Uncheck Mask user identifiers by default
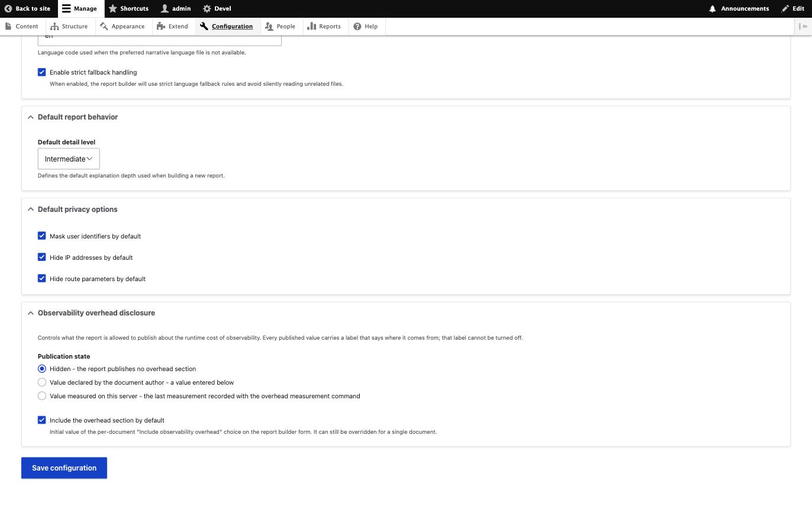The width and height of the screenshot is (812, 522). 42,236
